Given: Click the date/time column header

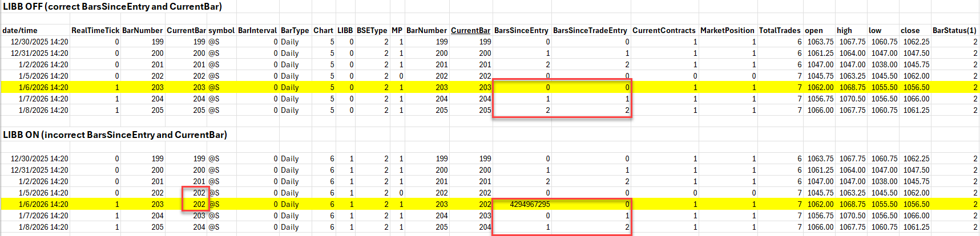Looking at the screenshot, I should [20, 30].
